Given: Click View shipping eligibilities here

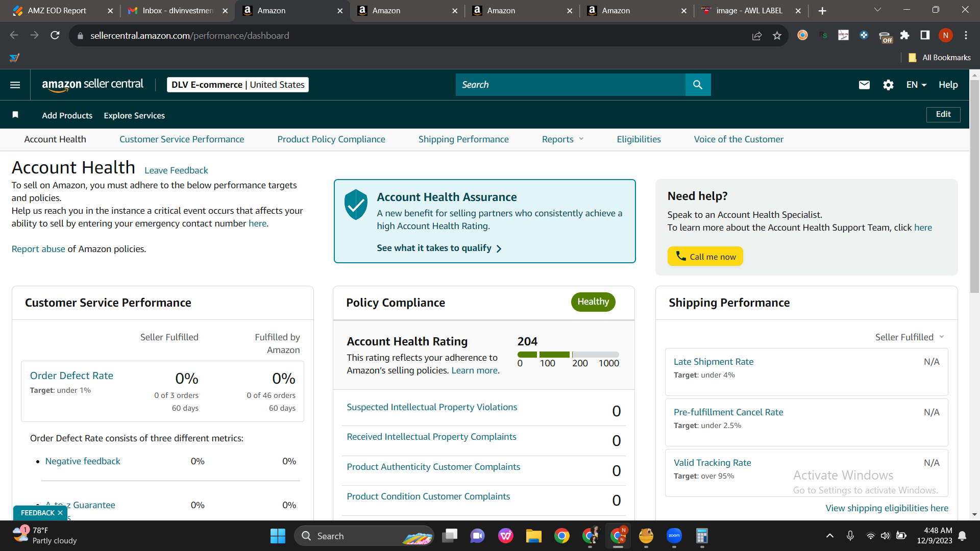Looking at the screenshot, I should point(887,508).
